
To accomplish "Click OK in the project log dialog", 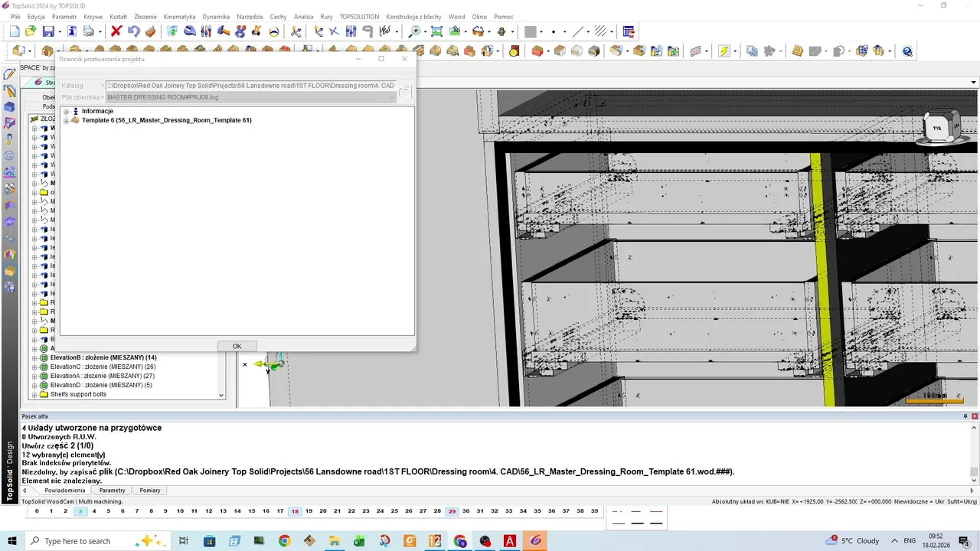I will (237, 346).
